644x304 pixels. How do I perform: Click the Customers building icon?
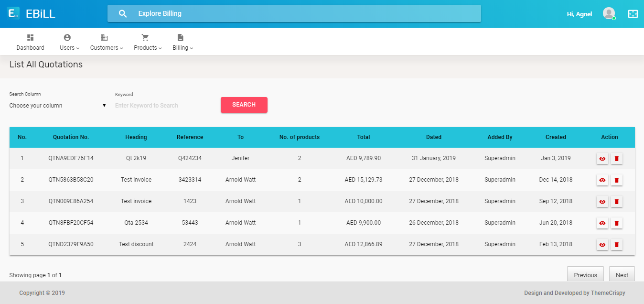tap(103, 37)
